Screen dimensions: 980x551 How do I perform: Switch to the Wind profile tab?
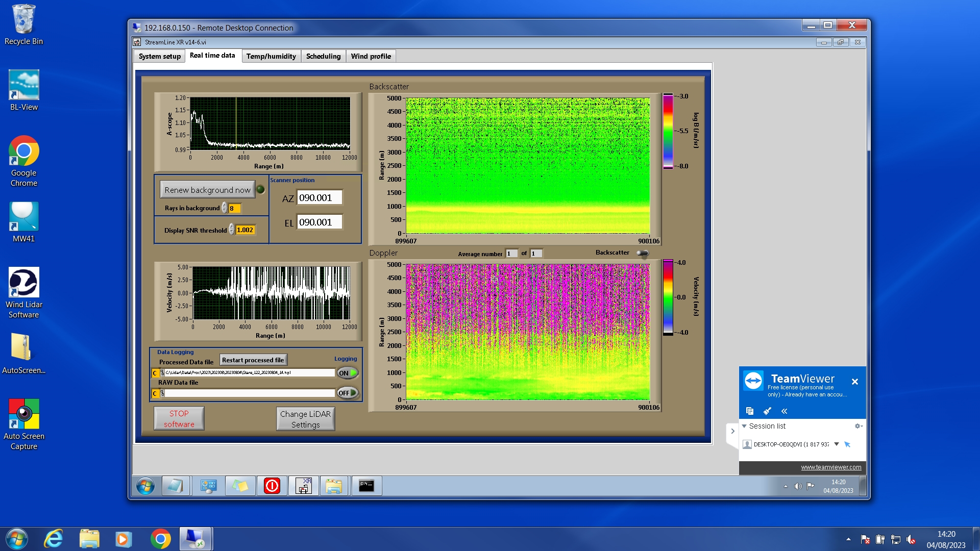371,56
